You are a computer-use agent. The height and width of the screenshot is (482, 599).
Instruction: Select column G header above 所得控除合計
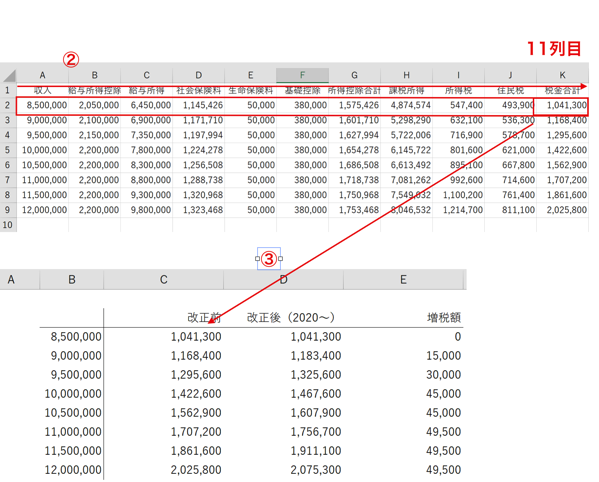[x=354, y=75]
